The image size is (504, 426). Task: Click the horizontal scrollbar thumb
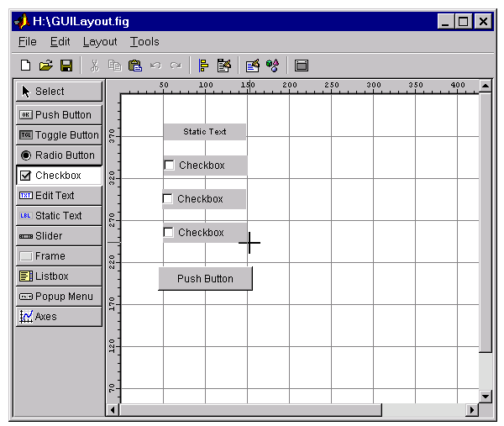(250, 410)
